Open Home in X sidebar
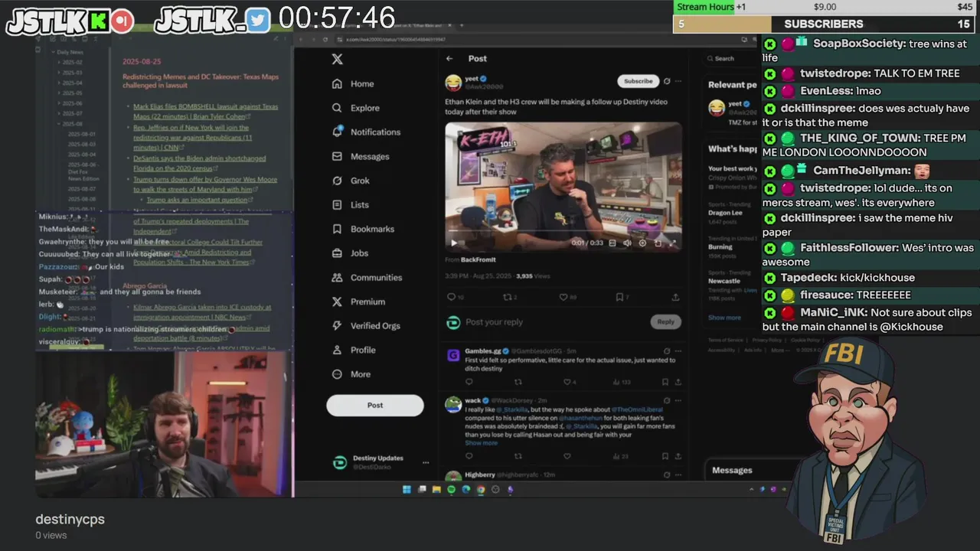The height and width of the screenshot is (551, 980). click(x=353, y=84)
